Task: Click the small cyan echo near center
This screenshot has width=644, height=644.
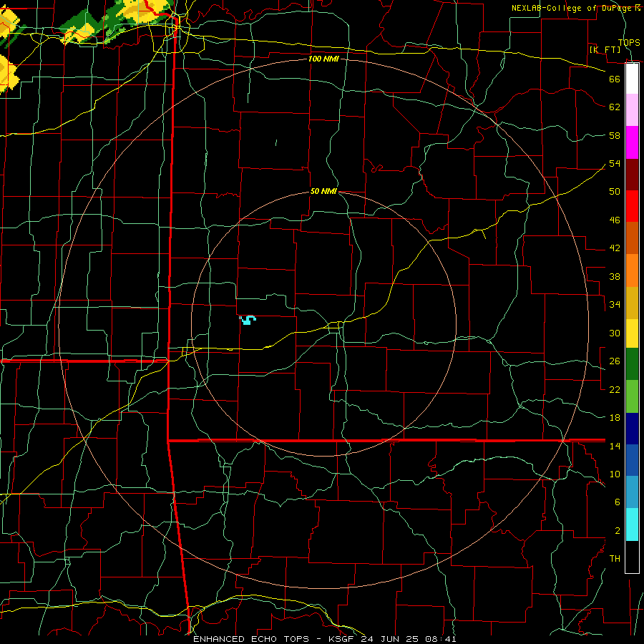Action: (248, 320)
